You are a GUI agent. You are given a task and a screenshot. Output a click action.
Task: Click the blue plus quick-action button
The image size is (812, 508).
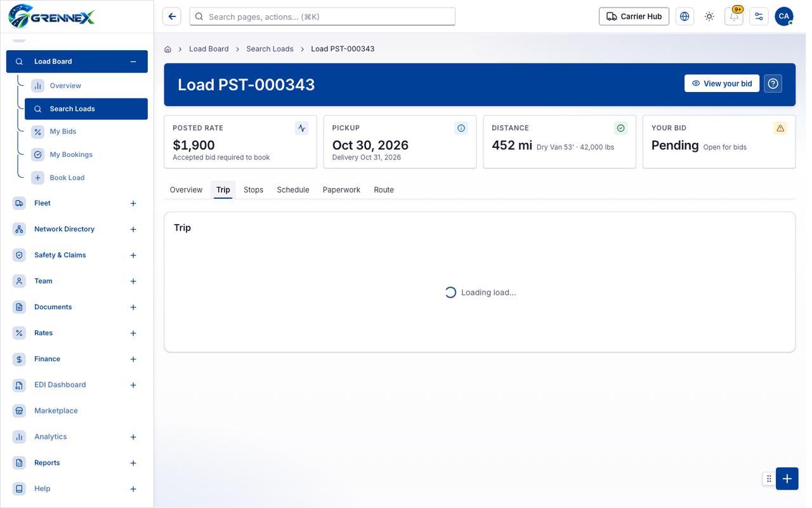(x=787, y=479)
